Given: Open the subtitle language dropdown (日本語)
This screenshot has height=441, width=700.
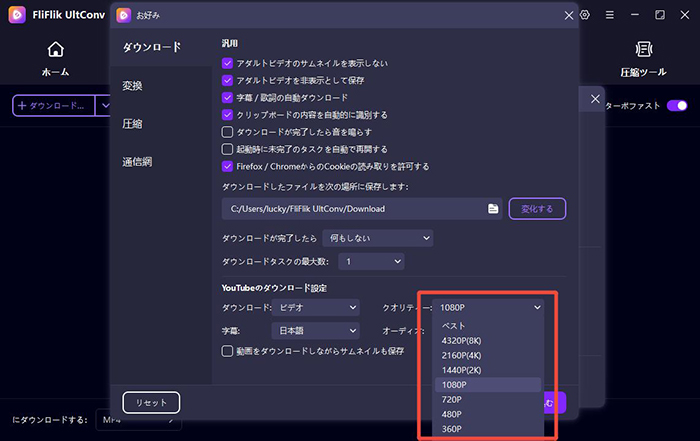Looking at the screenshot, I should point(316,330).
